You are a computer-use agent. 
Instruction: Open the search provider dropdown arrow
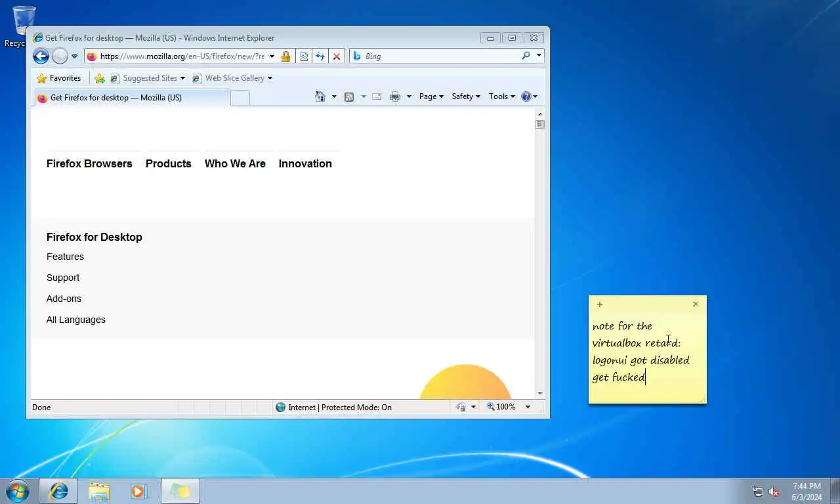point(539,56)
